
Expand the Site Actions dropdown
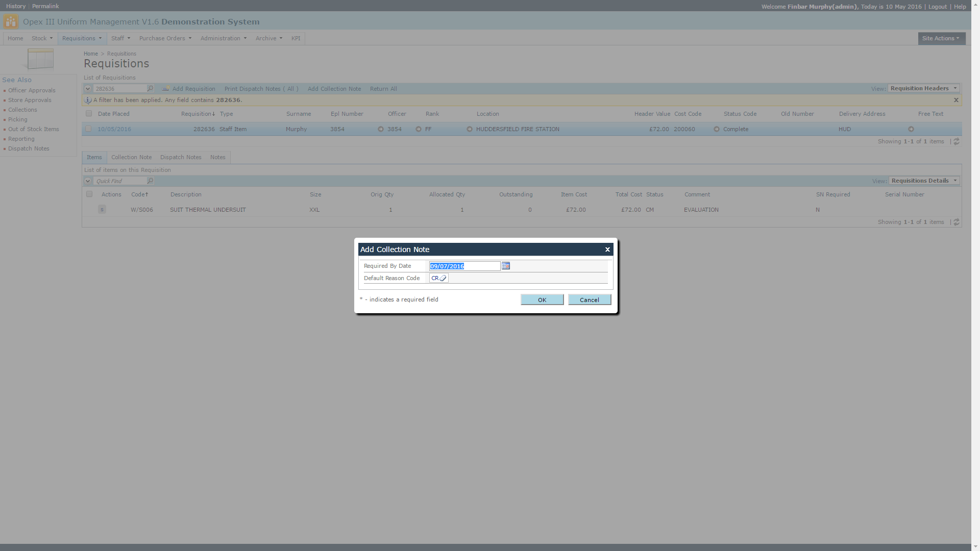point(941,39)
